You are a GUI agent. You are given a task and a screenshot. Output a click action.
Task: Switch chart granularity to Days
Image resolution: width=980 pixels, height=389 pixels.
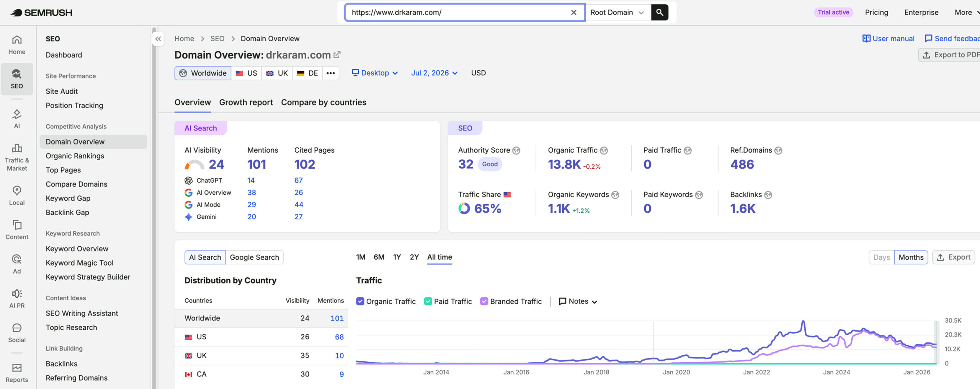[x=881, y=257]
